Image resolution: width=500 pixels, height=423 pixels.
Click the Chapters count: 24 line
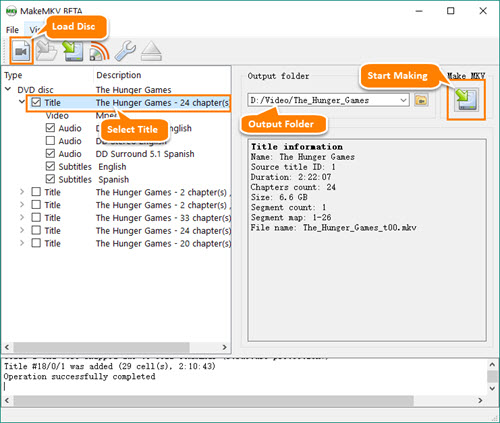[293, 187]
